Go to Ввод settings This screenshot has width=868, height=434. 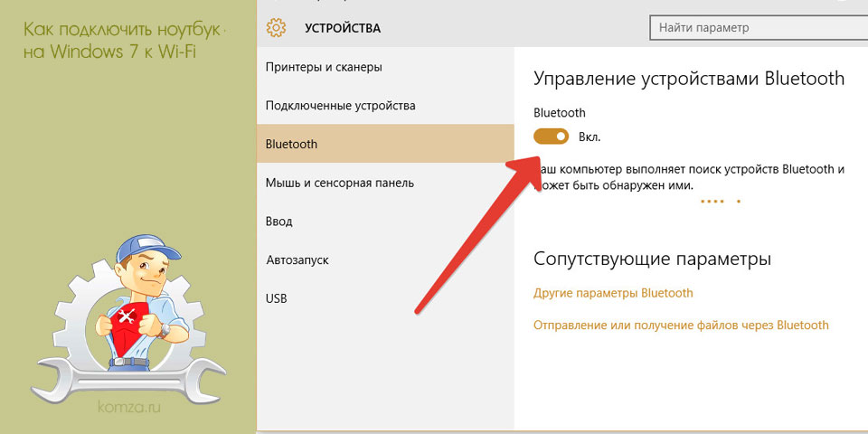[386, 222]
